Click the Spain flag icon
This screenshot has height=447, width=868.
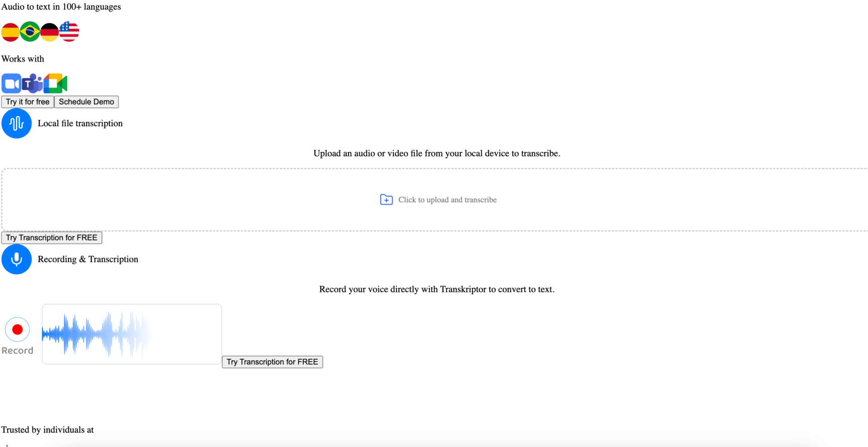pyautogui.click(x=10, y=32)
